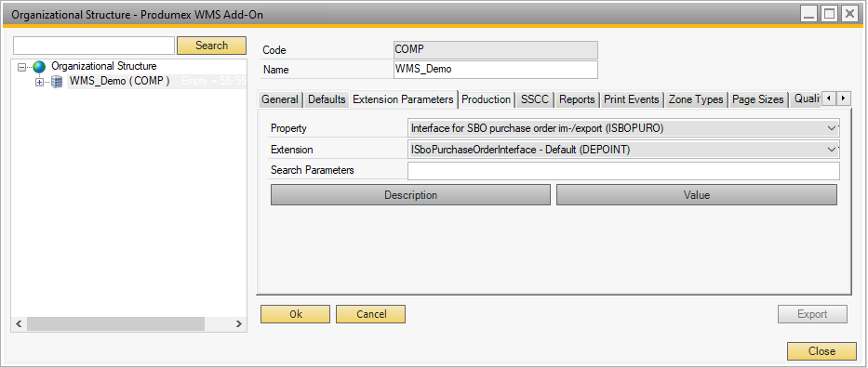Screen dimensions: 868x368
Task: Click the tree scrollbar right arrow
Action: click(x=238, y=324)
